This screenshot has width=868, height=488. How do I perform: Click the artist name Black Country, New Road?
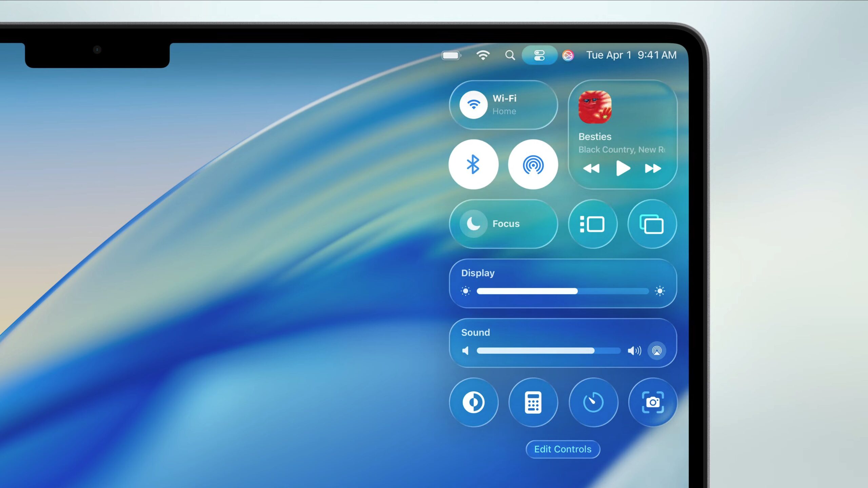tap(622, 149)
